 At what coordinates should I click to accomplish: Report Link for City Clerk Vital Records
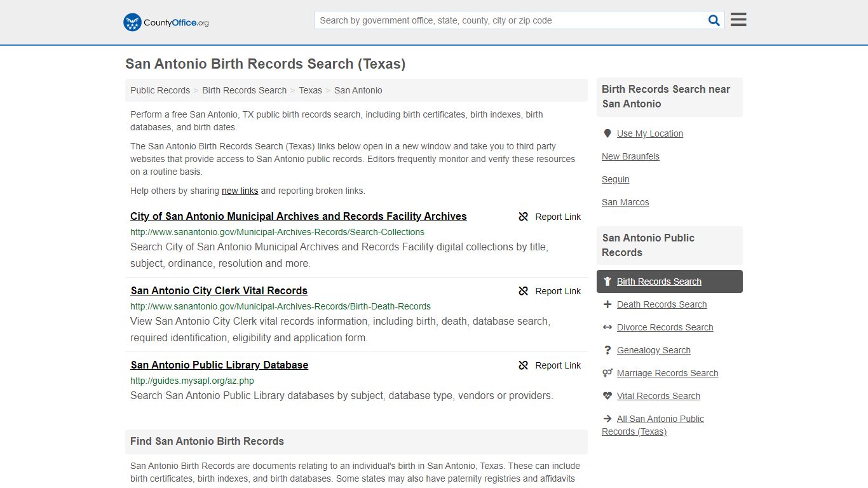coord(550,291)
